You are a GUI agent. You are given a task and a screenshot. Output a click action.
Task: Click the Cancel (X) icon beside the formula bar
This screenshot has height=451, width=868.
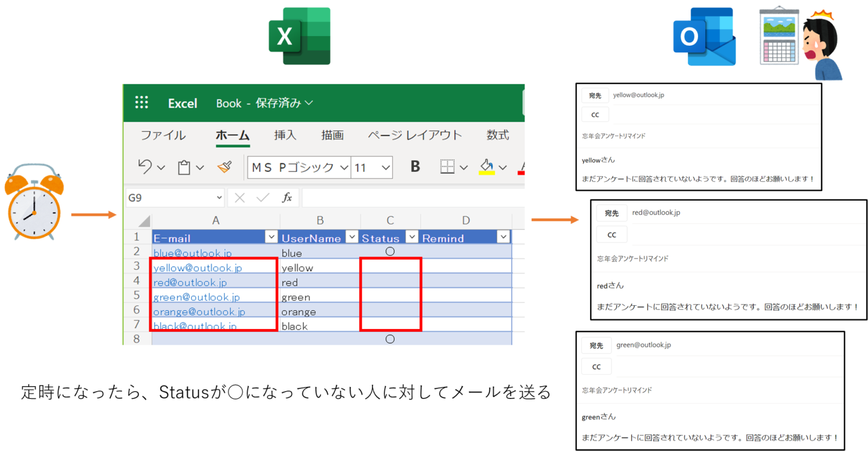(x=239, y=197)
